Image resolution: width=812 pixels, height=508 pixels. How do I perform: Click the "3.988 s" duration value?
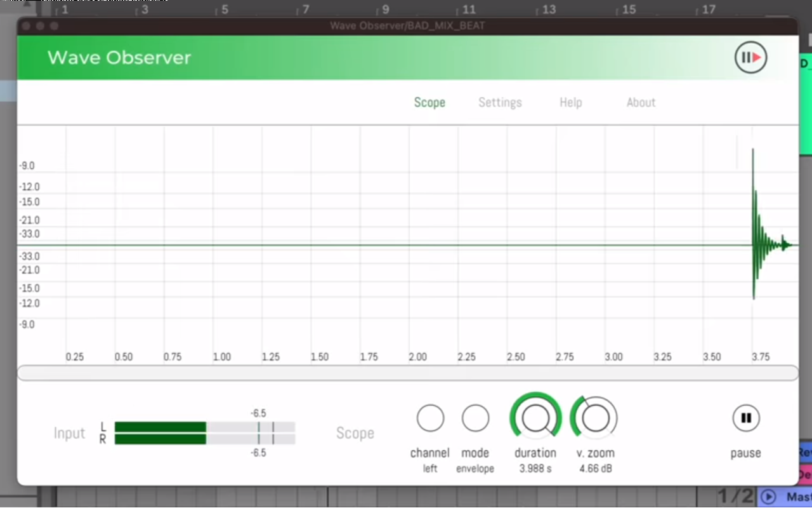pyautogui.click(x=535, y=469)
